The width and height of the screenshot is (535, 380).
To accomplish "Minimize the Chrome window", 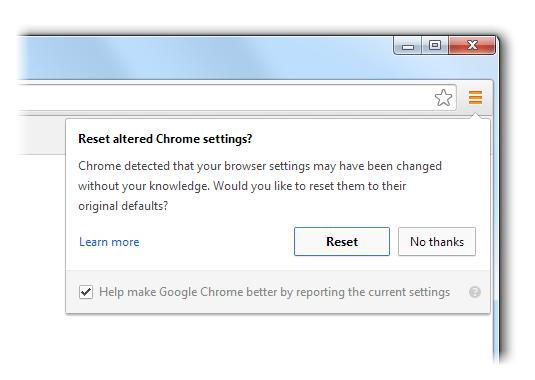I will [x=408, y=45].
